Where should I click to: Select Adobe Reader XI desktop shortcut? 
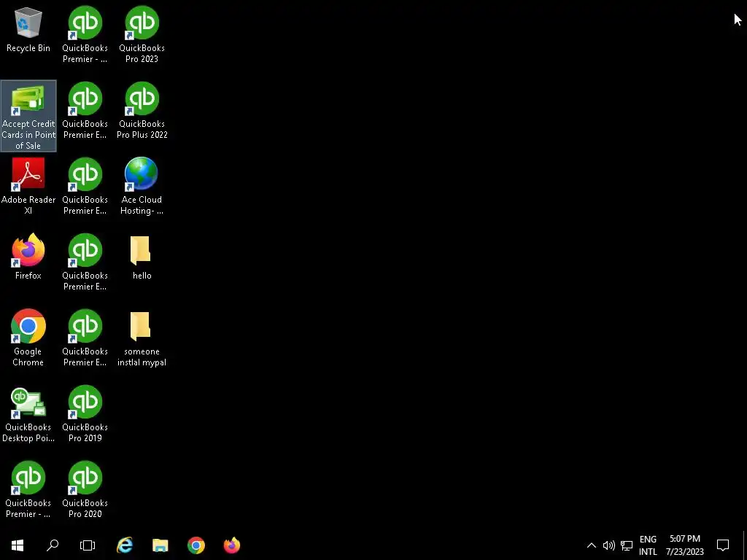click(28, 186)
